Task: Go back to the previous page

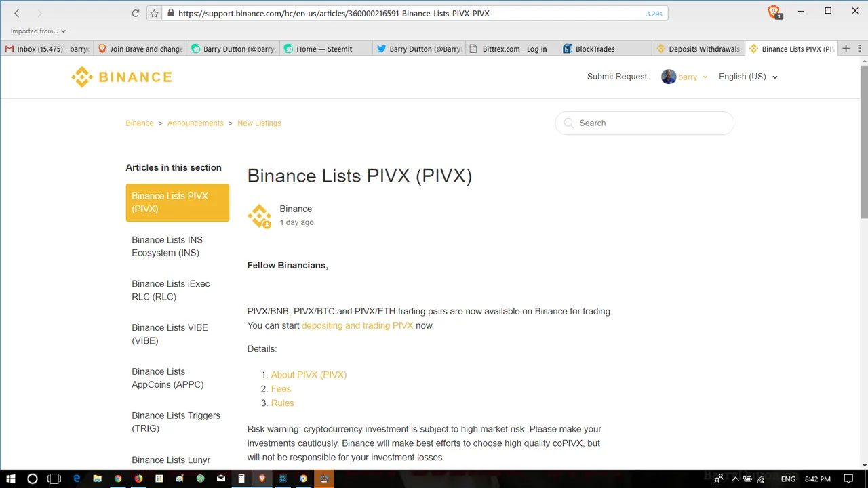Action: (17, 13)
